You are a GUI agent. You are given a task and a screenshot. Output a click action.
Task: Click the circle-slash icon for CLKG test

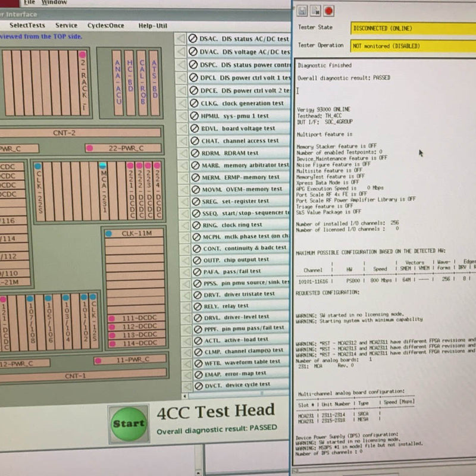(x=194, y=103)
